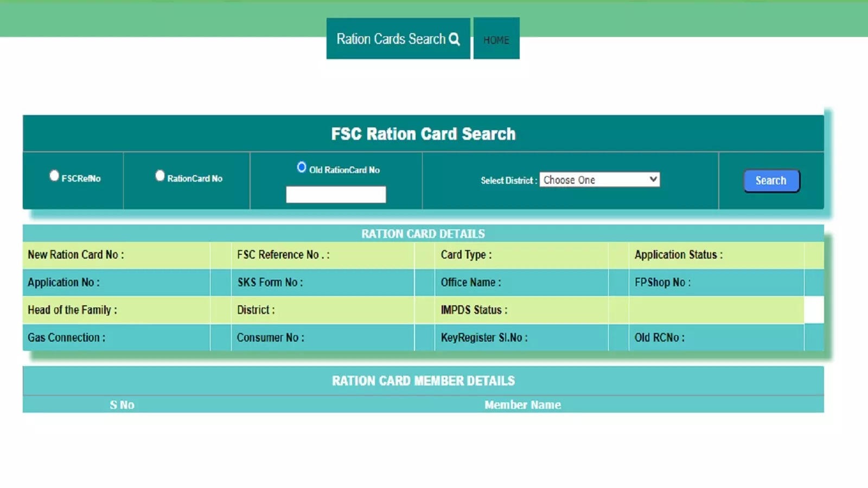Click the Old RCNo label
This screenshot has width=868, height=488.
(x=660, y=338)
